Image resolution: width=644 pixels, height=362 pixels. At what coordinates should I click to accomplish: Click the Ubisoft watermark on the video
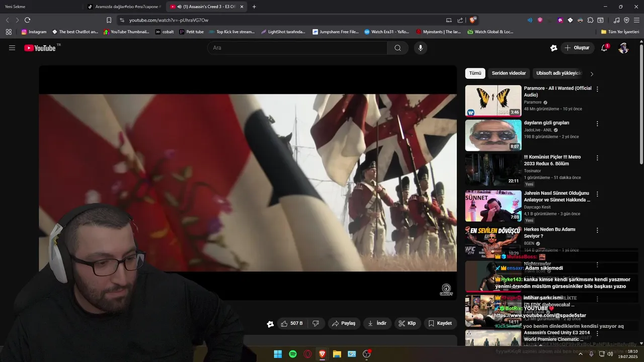(x=446, y=290)
